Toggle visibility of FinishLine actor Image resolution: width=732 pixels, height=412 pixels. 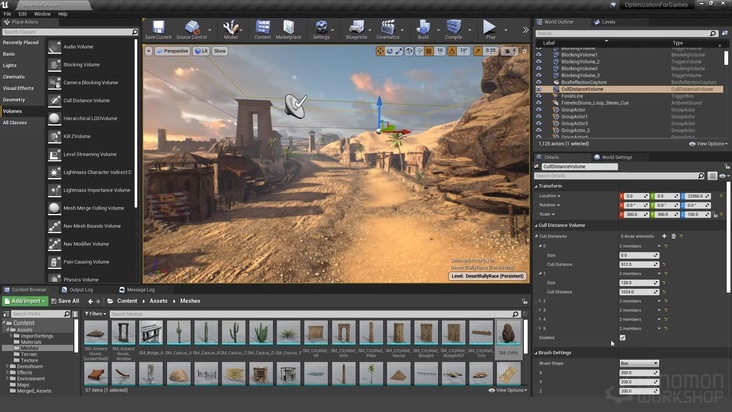539,96
